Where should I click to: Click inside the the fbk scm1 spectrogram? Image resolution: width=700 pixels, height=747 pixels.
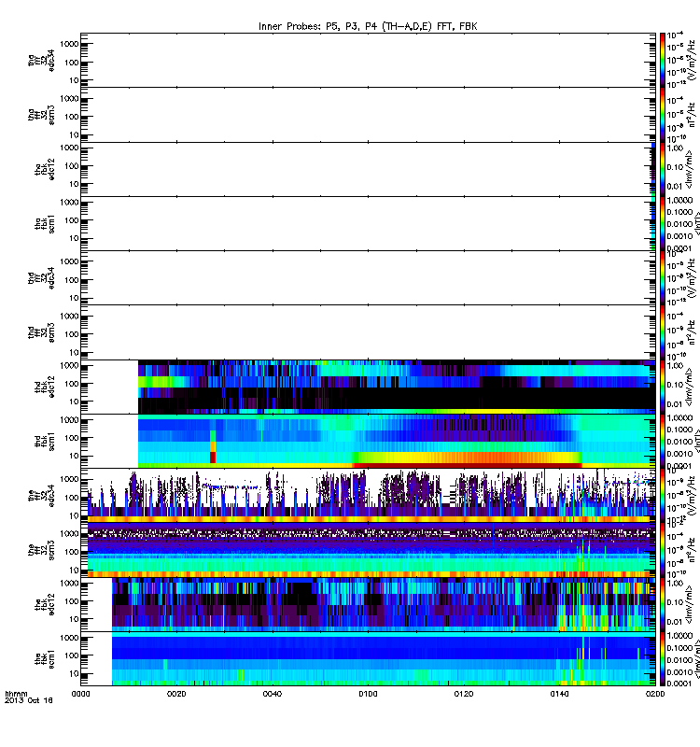tap(384, 659)
